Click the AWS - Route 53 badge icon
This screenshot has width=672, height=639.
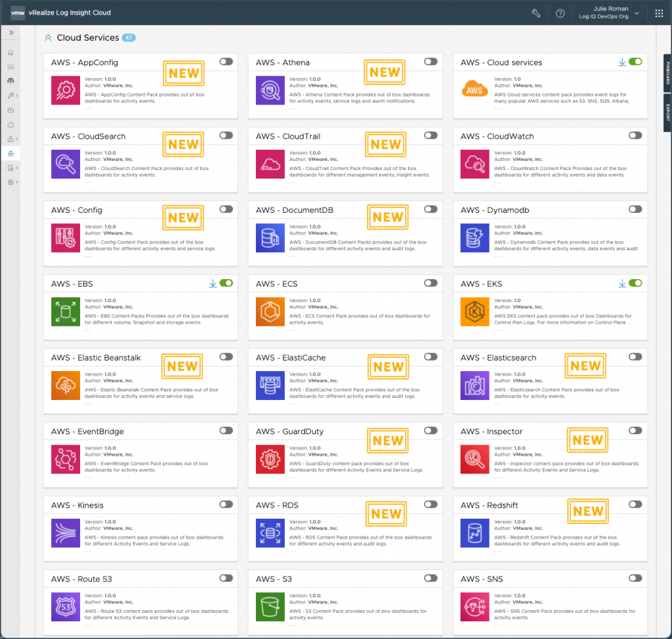(x=66, y=607)
